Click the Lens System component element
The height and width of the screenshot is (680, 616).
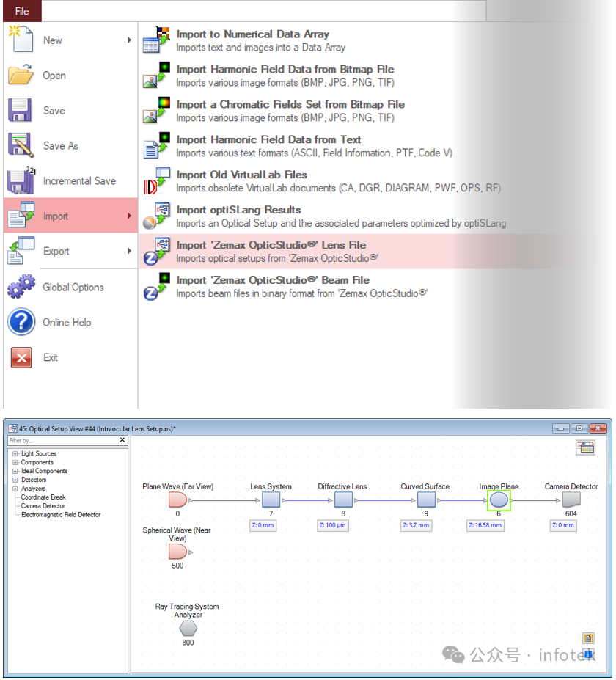(x=271, y=500)
